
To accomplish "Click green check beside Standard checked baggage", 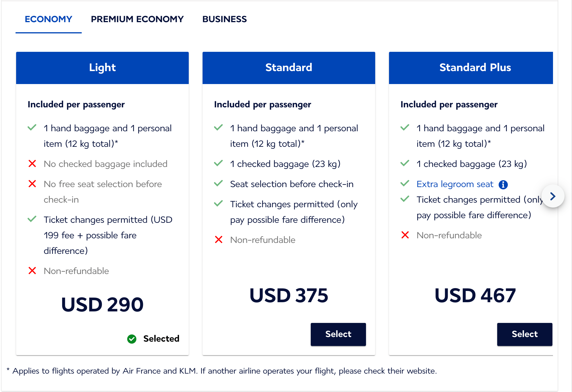I will [218, 163].
